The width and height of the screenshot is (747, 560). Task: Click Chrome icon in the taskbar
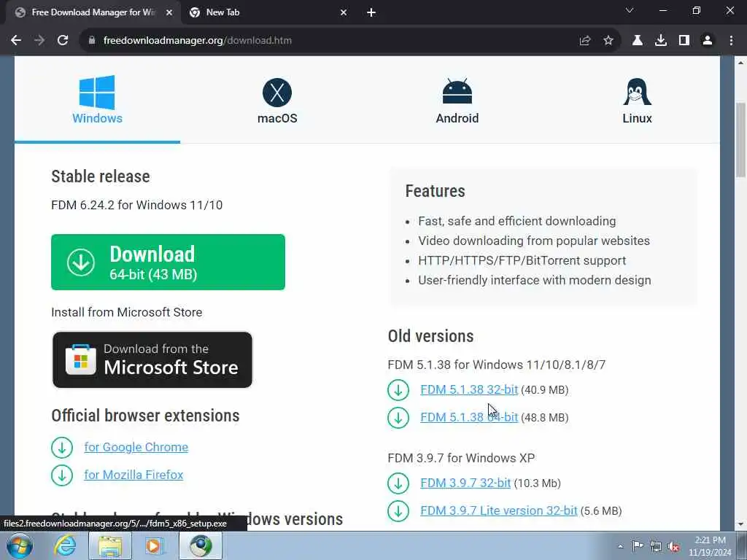coord(201,546)
